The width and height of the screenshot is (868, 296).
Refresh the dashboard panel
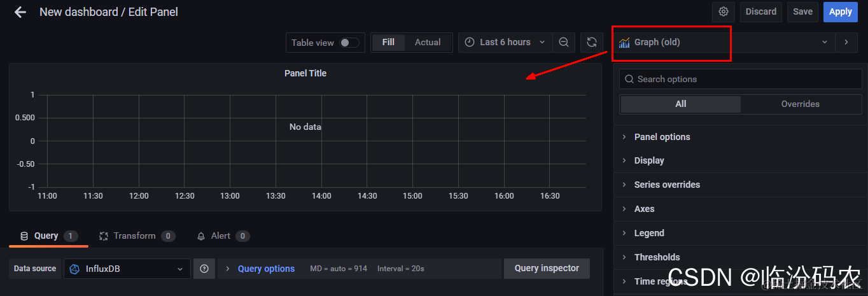pyautogui.click(x=592, y=42)
